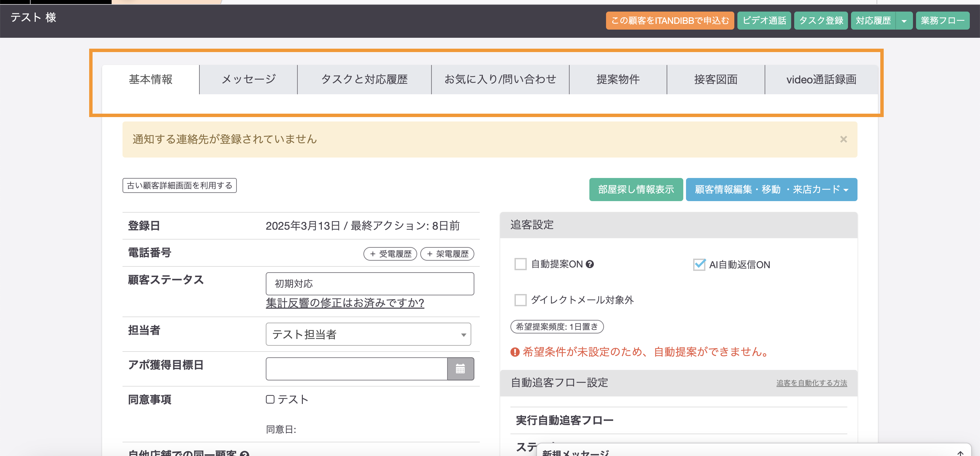The width and height of the screenshot is (980, 456).
Task: Enable the 自動提案ON checkbox
Action: click(520, 264)
